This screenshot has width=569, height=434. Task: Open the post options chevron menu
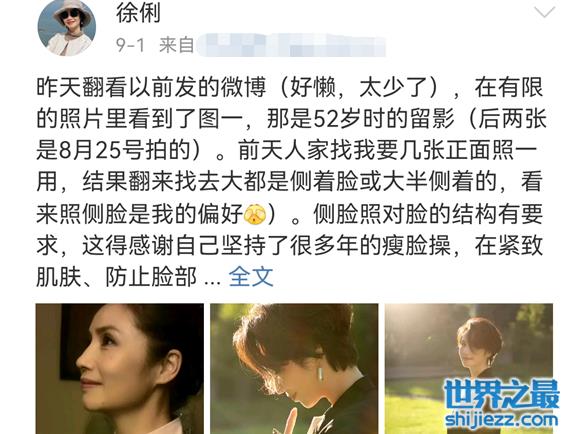[x=544, y=12]
